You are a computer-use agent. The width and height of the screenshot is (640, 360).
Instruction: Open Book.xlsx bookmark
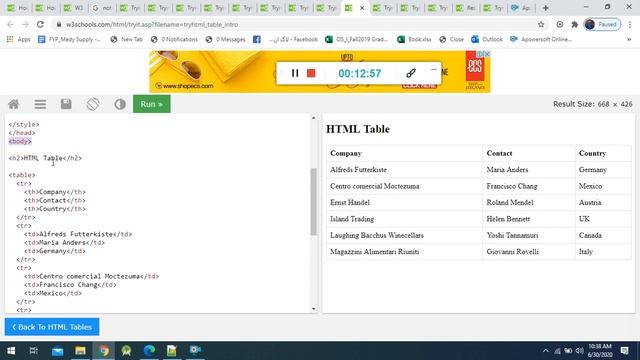pos(414,39)
